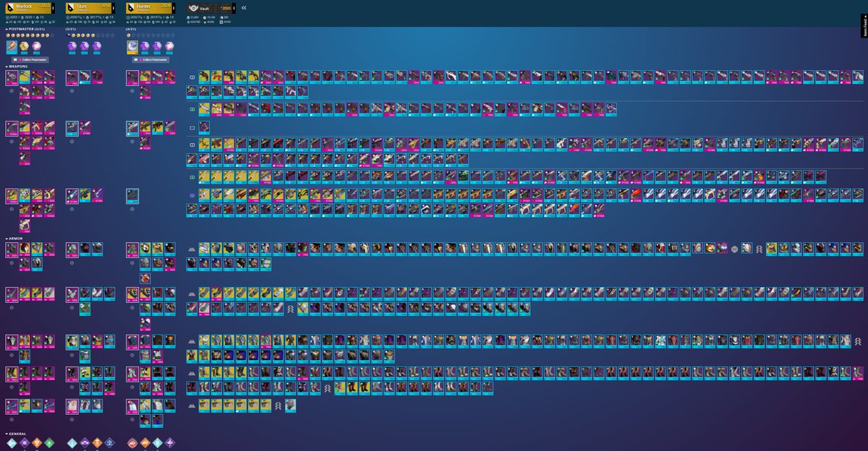Select the first exotic item in Hunter postmaster
Image resolution: width=868 pixels, height=451 pixels.
pos(132,46)
